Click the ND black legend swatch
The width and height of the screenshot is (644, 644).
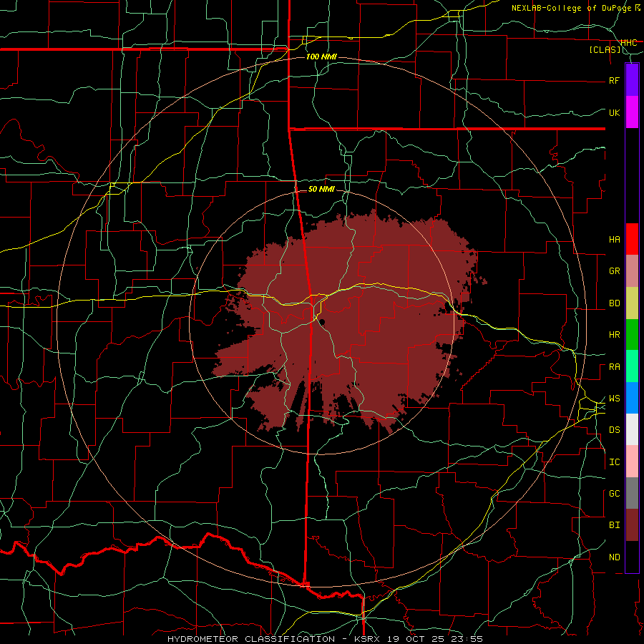point(632,557)
